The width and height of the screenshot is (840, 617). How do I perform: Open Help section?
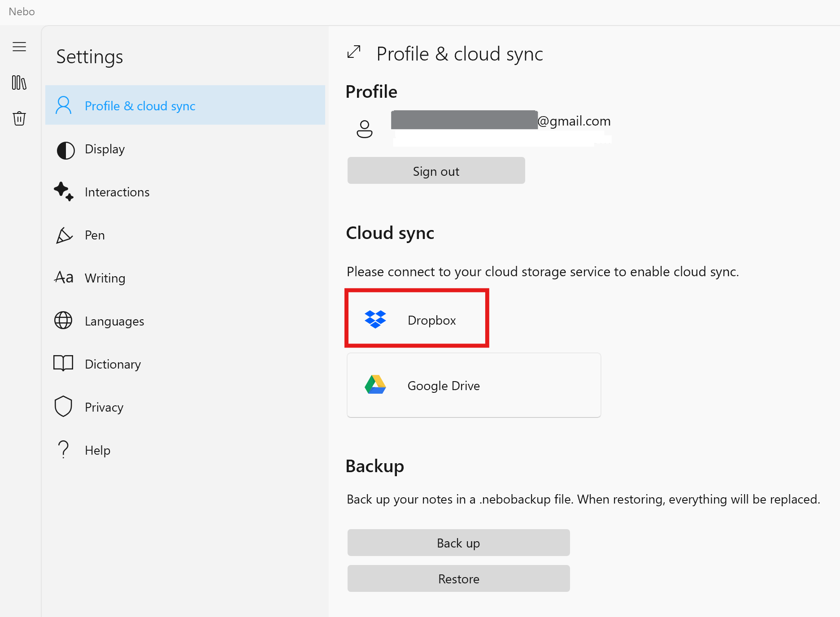point(185,450)
